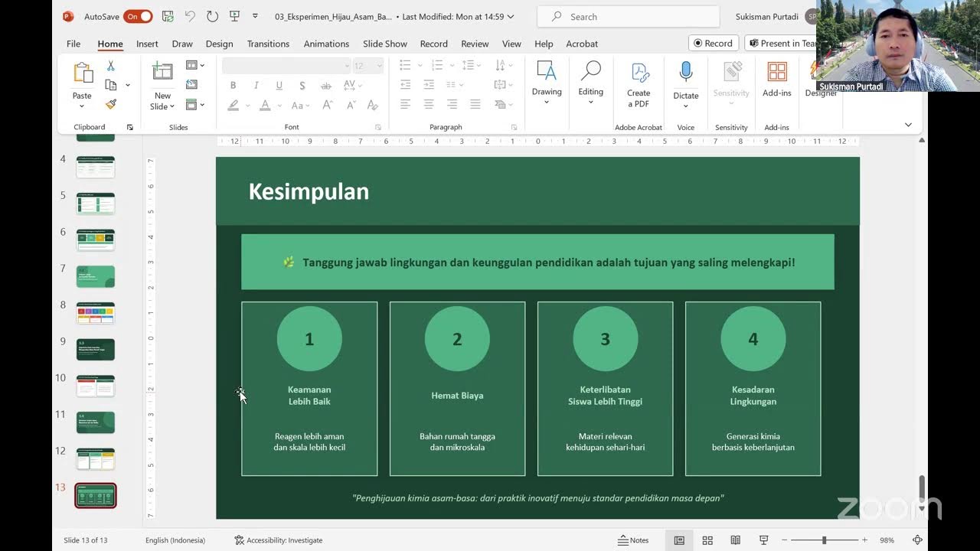This screenshot has height=551, width=980.
Task: Select the Format Painter brush icon
Action: pyautogui.click(x=111, y=104)
